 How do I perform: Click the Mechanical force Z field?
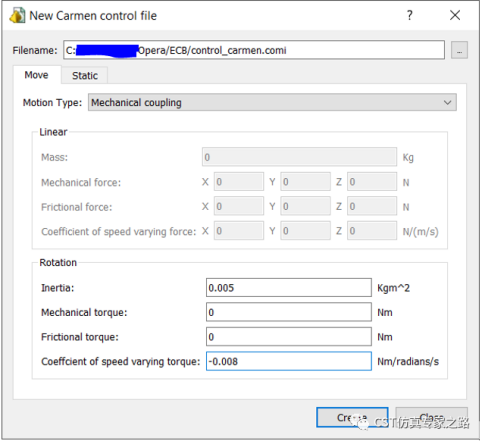click(372, 182)
